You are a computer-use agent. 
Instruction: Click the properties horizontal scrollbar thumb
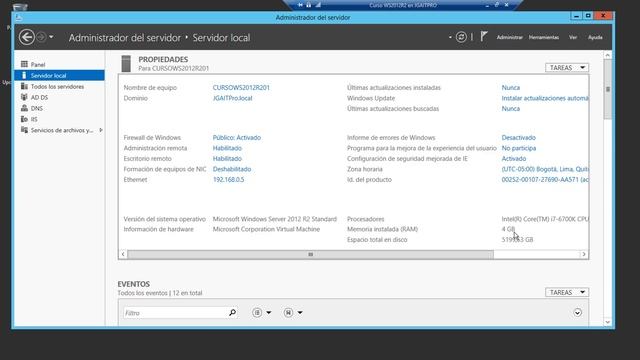310,254
